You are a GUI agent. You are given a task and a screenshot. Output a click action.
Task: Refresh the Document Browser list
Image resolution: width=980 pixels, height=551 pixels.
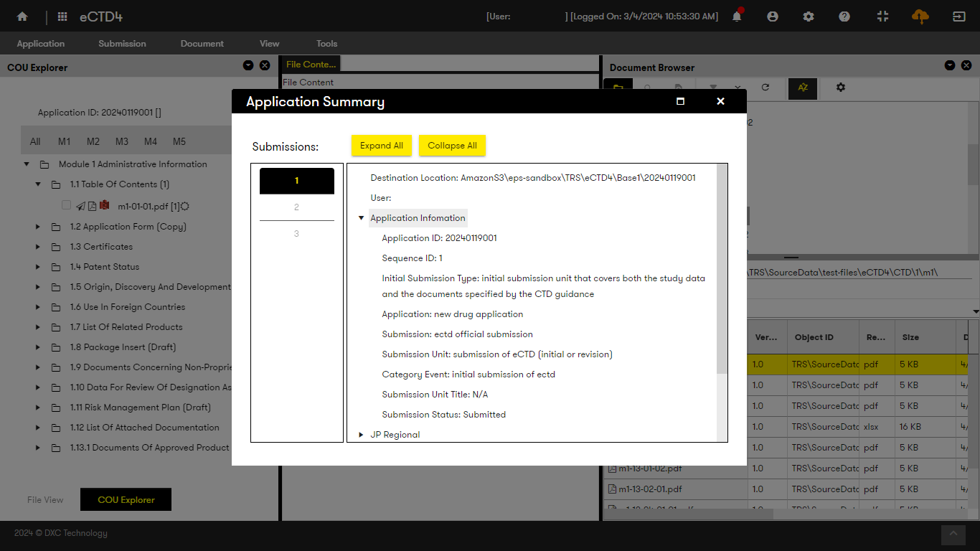[x=765, y=87]
